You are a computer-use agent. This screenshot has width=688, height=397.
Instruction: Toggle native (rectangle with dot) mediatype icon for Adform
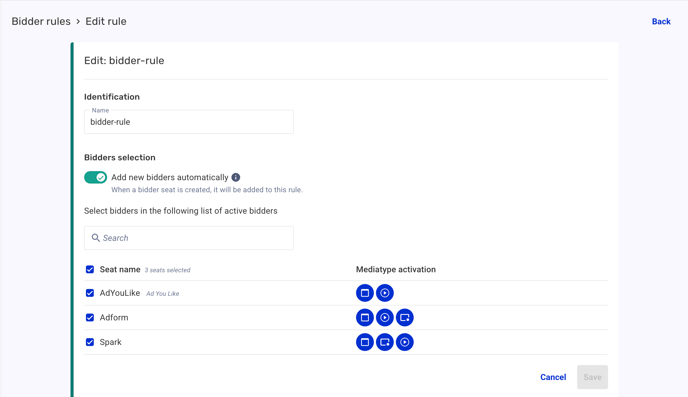405,318
